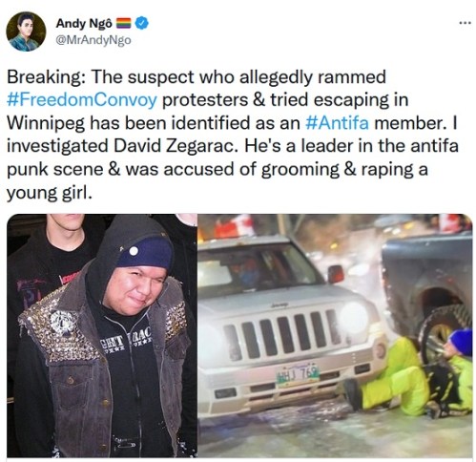Open the #Antifa hashtag link

coord(337,123)
